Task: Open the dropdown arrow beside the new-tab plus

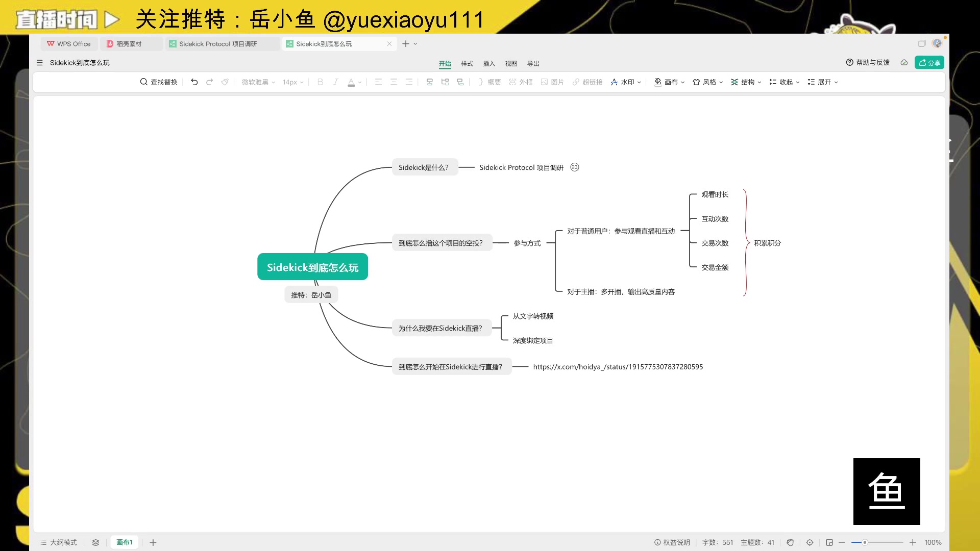Action: click(415, 44)
